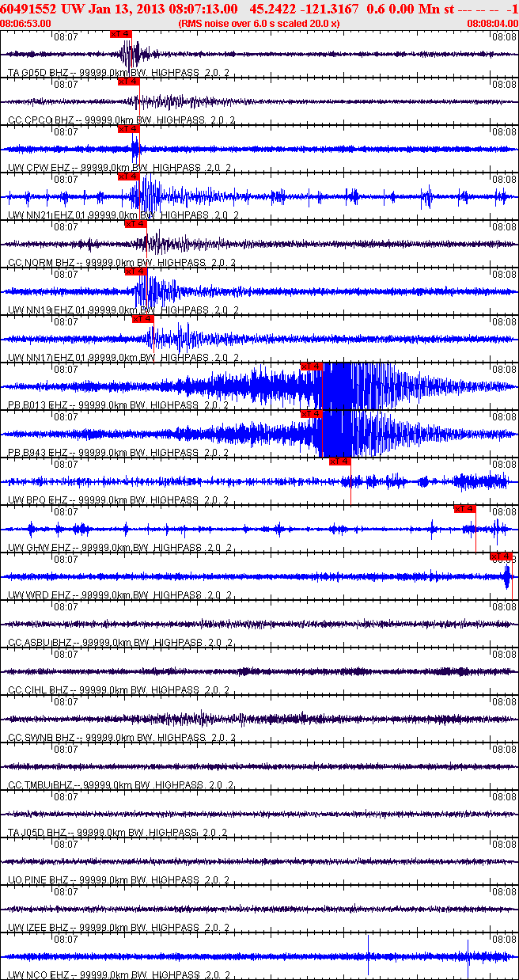This screenshot has height=980, width=519.
Task: Click the RMS noise scaling note
Action: [259, 24]
